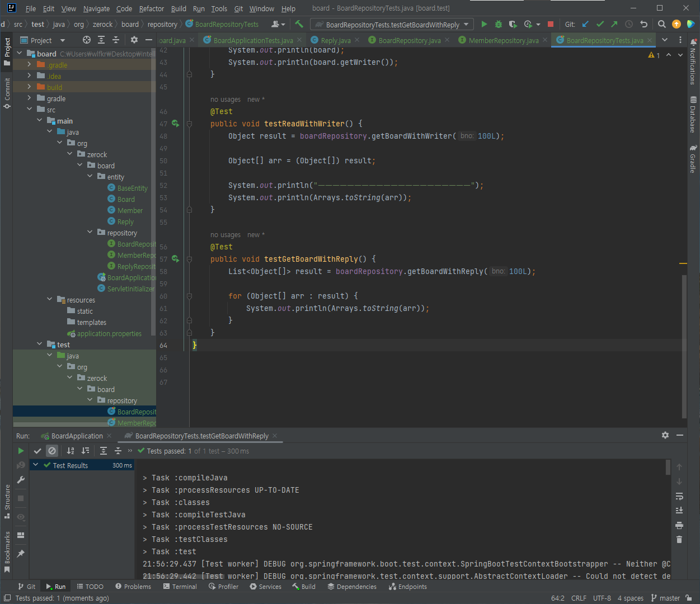
Task: Change line separator via CRLF status widget
Action: point(579,598)
